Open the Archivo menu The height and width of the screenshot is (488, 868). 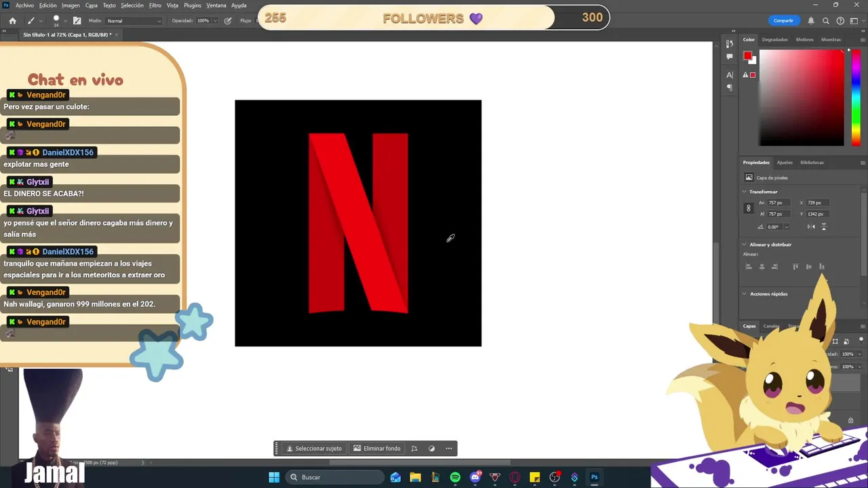pyautogui.click(x=24, y=5)
